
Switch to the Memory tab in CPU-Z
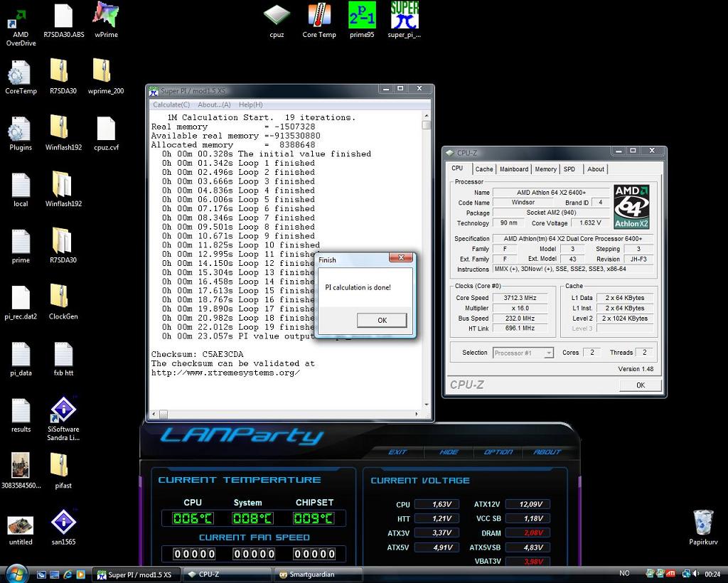(x=545, y=169)
